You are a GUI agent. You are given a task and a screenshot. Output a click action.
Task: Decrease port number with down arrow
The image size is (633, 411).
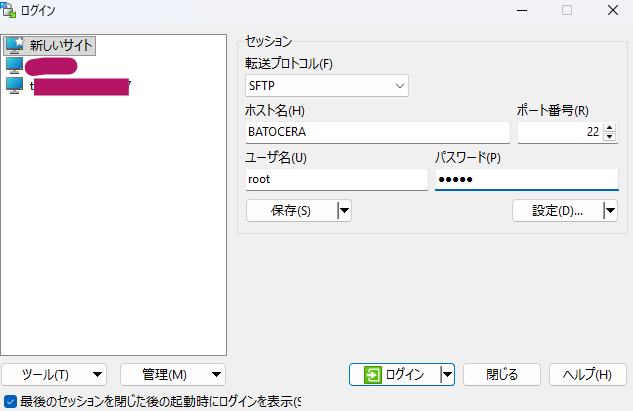tap(610, 137)
